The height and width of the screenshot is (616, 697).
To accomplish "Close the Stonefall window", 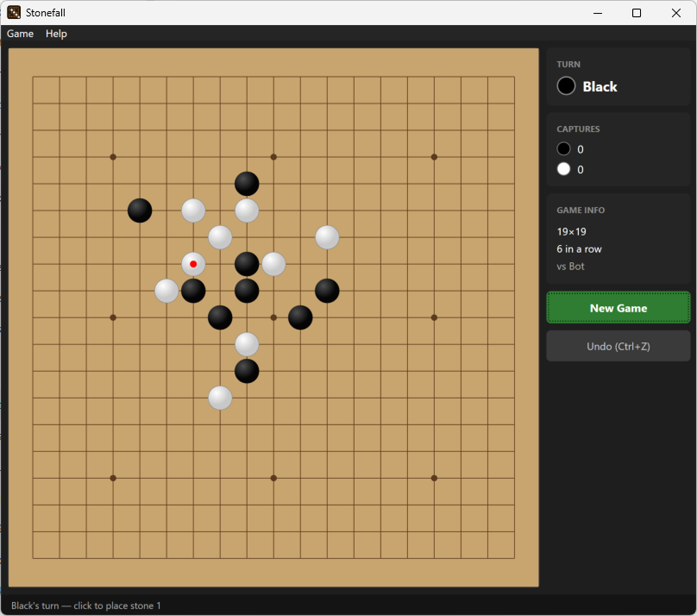I will point(676,13).
